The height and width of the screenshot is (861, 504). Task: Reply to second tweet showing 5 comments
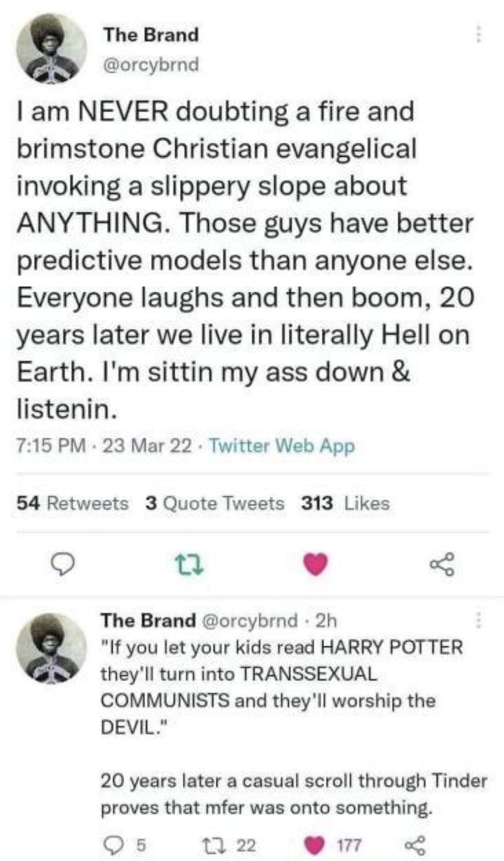click(125, 845)
